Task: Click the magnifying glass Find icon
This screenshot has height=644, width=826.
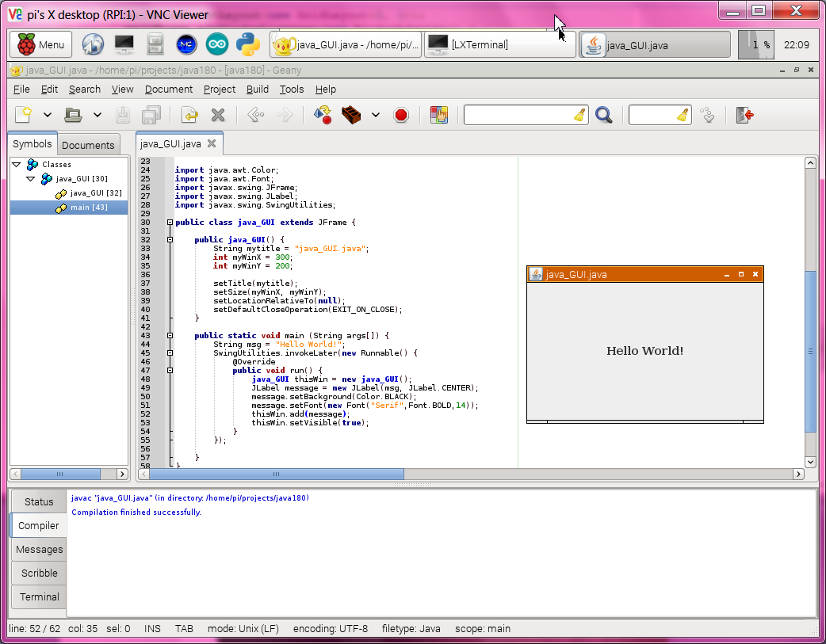Action: (604, 116)
